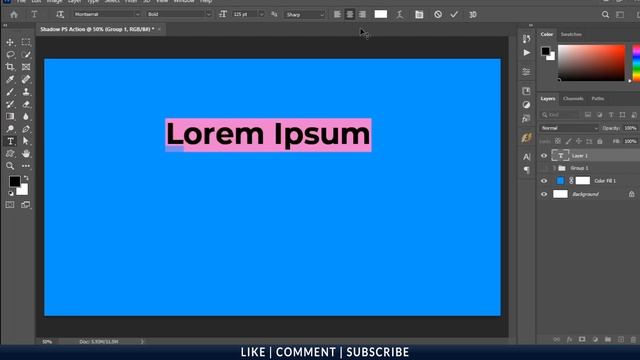Left align the text
The image size is (640, 360).
[337, 14]
